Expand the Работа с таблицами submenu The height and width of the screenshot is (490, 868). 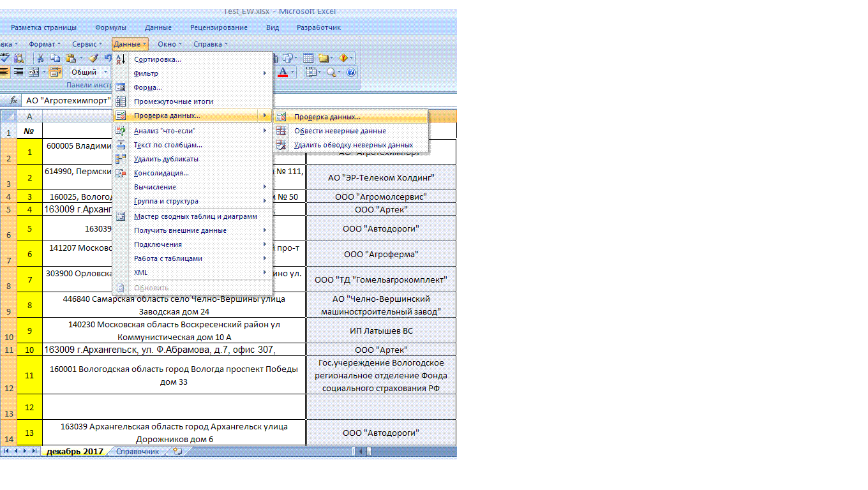(265, 258)
